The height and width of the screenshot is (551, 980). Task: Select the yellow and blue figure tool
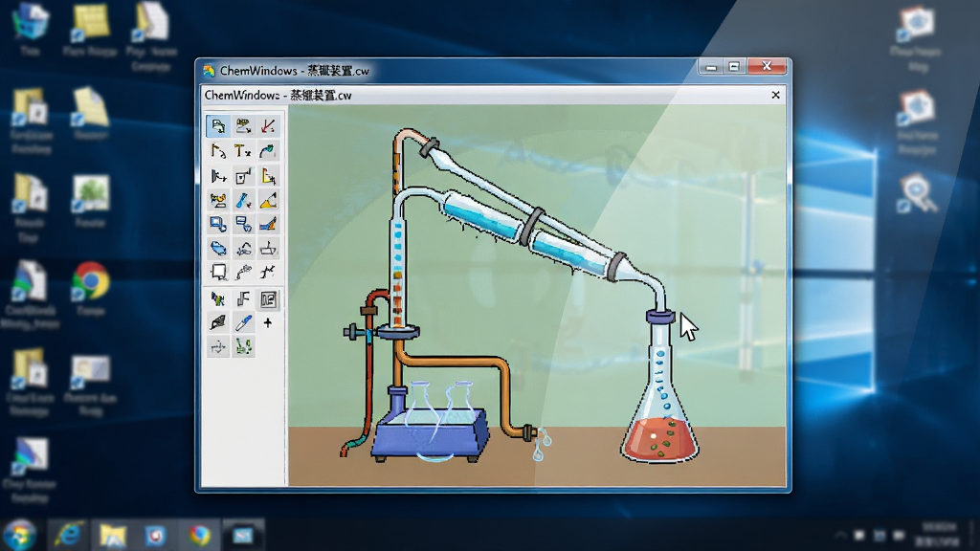pyautogui.click(x=218, y=200)
